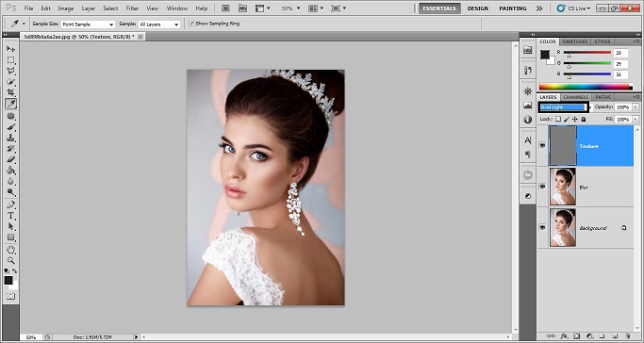Select the Brush tool
Viewport: 644px width, 343px height.
tap(10, 127)
